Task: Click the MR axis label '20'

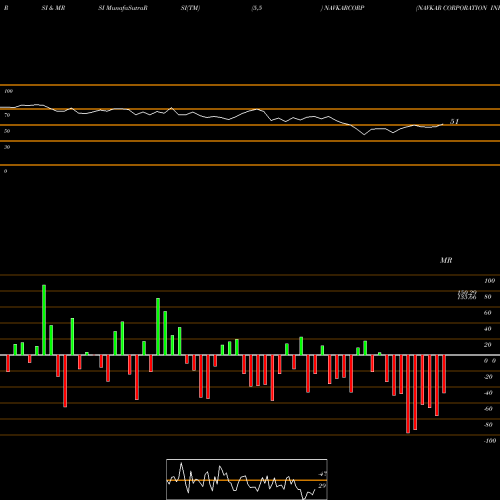Action: point(488,345)
